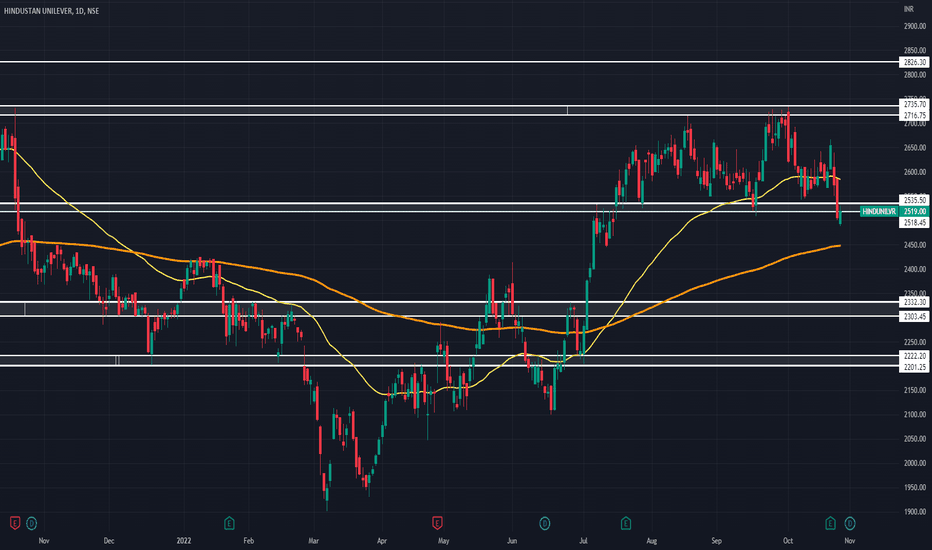The height and width of the screenshot is (550, 932).
Task: Click the 2022 label on the time axis
Action: tap(184, 541)
